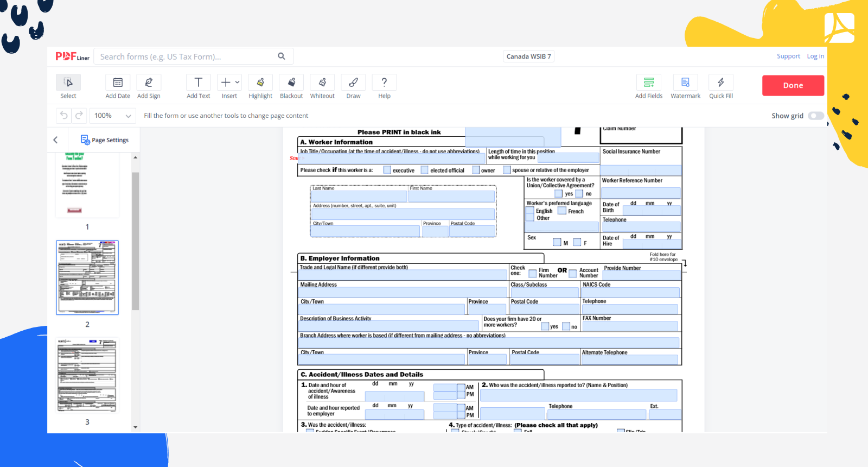Select the Whiteout tool
Screen dimensions: 868x467
(322, 83)
